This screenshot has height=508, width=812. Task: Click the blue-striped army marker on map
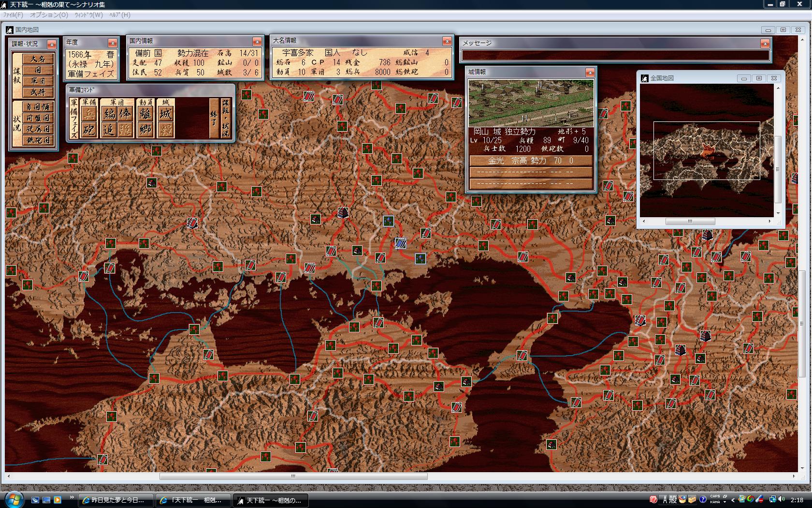coord(400,243)
